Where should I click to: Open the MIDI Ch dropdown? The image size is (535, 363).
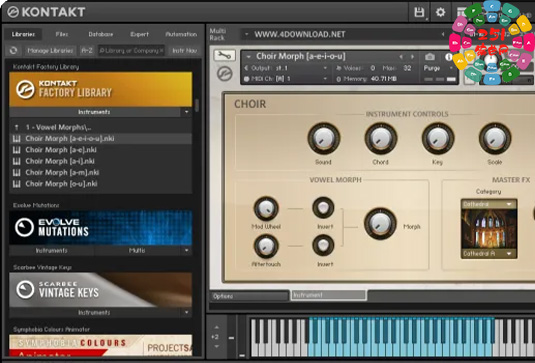coord(286,79)
